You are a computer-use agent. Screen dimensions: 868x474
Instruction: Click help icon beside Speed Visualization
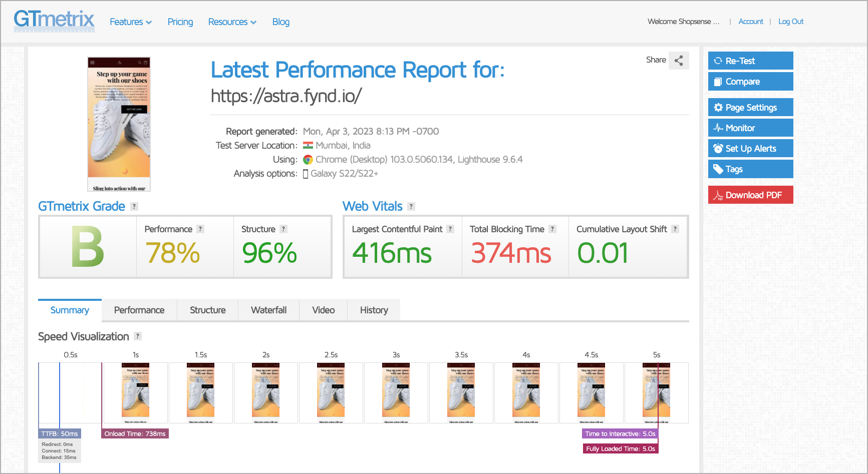[x=138, y=336]
